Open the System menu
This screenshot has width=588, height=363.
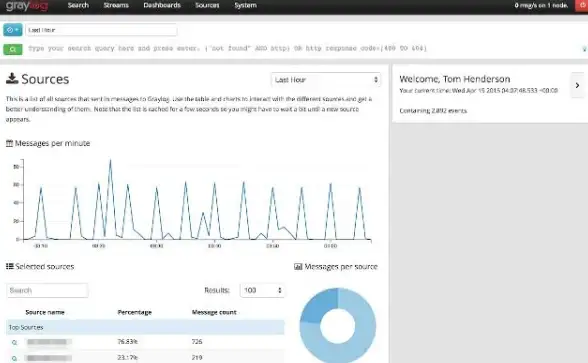246,5
